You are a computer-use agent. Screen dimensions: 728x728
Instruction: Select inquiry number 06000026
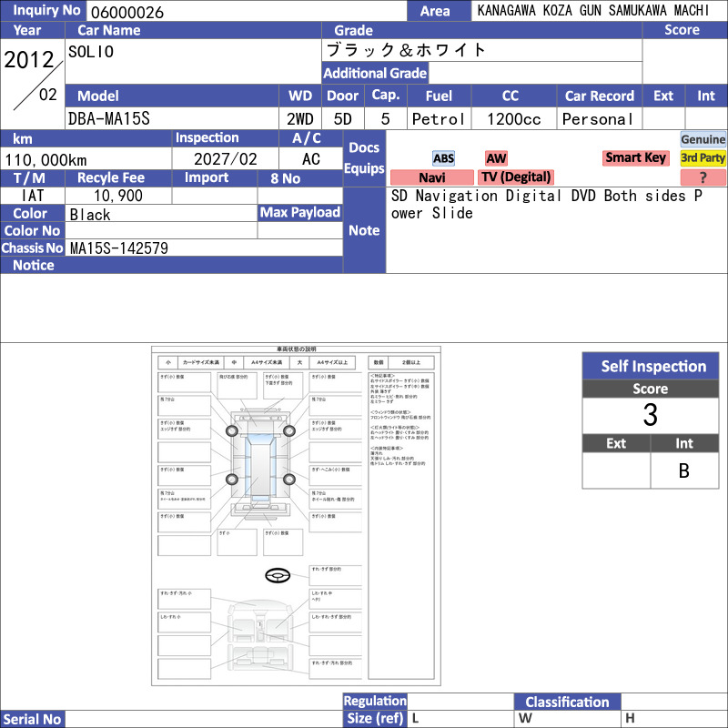point(127,12)
